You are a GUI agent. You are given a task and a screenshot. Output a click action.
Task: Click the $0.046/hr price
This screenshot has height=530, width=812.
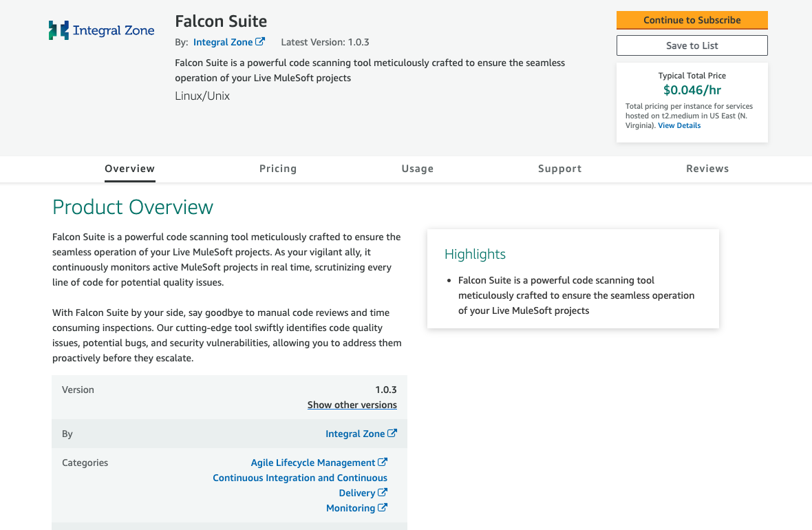pyautogui.click(x=692, y=90)
